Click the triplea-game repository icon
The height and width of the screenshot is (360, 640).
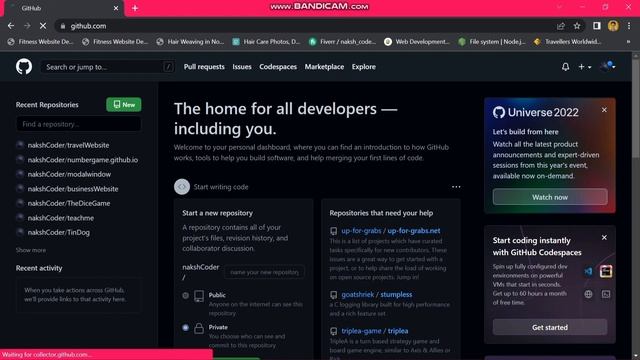pyautogui.click(x=333, y=331)
